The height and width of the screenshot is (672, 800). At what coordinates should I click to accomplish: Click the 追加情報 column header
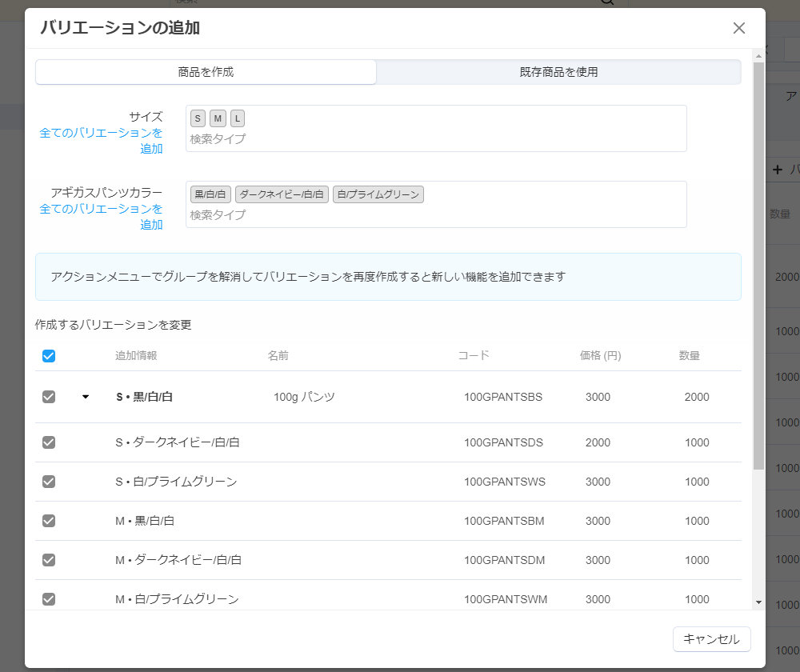tap(136, 356)
